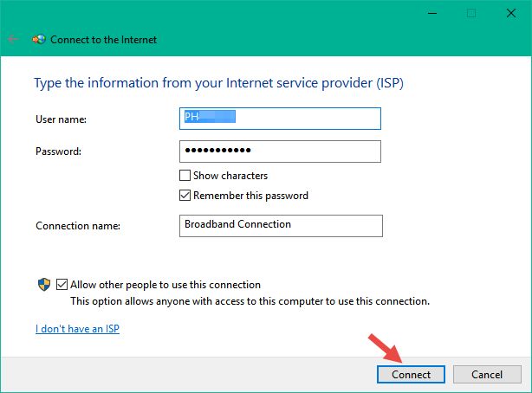Minimize the Connect to the Internet window
The width and height of the screenshot is (532, 393).
431,13
